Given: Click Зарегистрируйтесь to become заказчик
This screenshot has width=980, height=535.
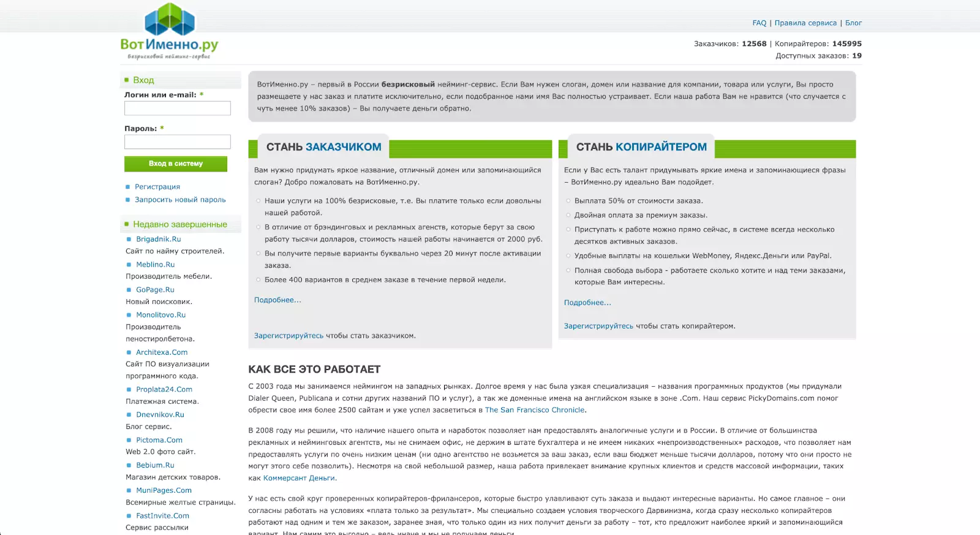Looking at the screenshot, I should point(288,336).
